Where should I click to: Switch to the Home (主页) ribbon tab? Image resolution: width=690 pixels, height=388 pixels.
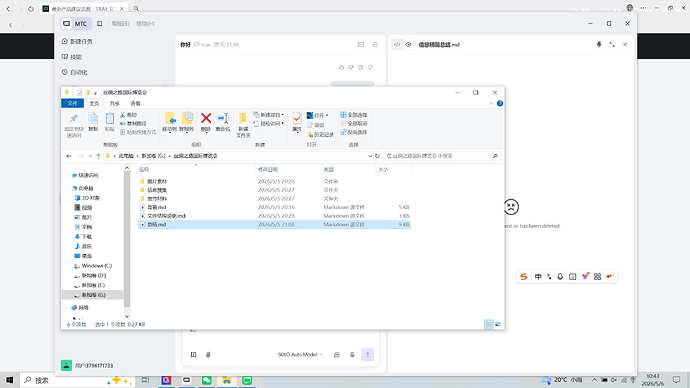point(94,103)
